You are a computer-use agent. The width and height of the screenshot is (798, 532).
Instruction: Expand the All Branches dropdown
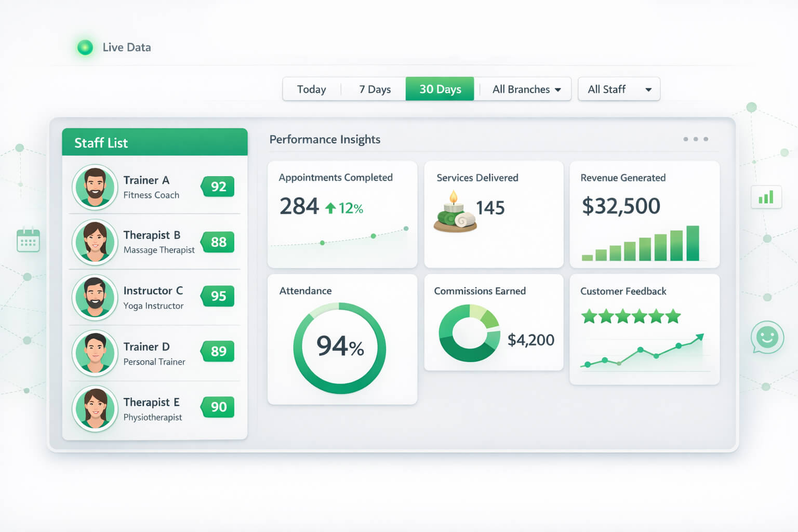[x=526, y=89]
